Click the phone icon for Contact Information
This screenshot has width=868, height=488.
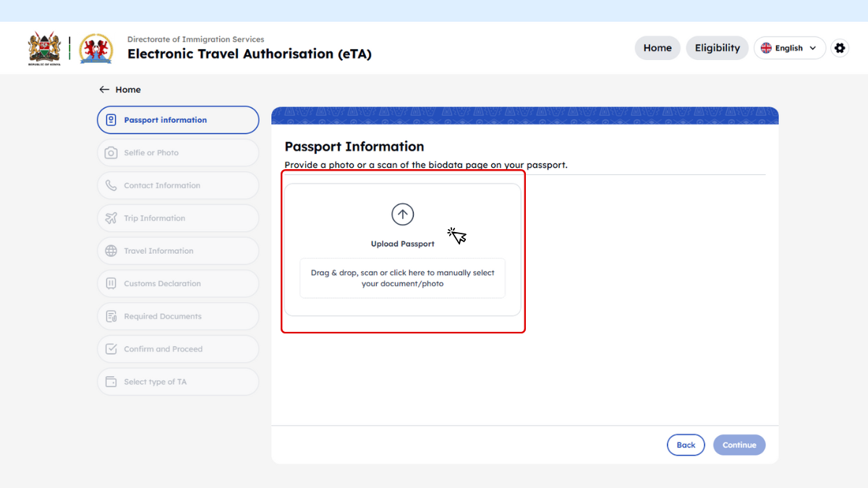[x=111, y=186]
